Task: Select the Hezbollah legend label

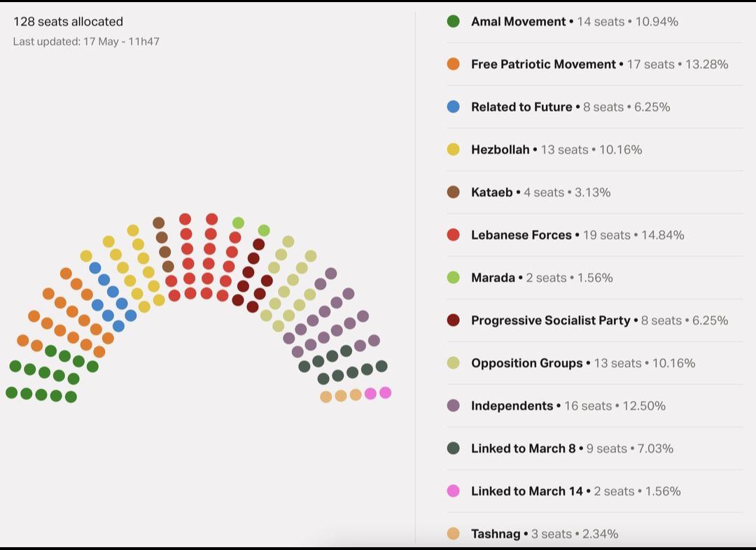Action: tap(500, 150)
